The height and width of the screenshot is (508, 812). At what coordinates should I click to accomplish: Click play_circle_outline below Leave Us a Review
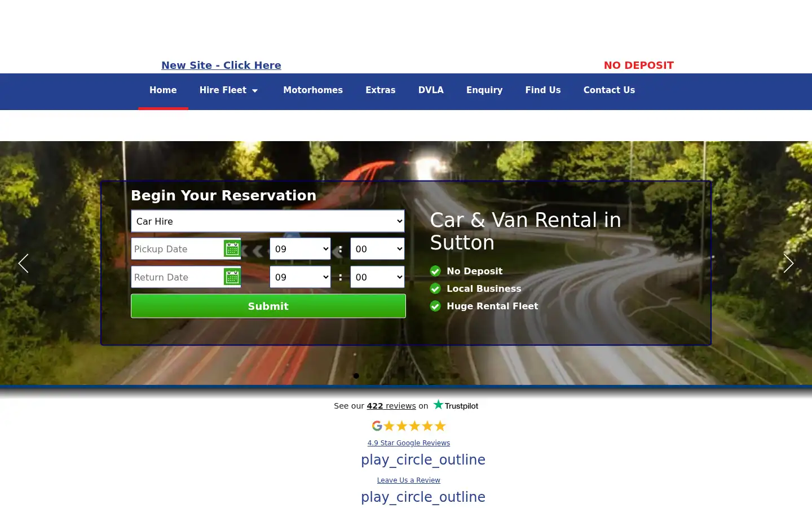[423, 497]
